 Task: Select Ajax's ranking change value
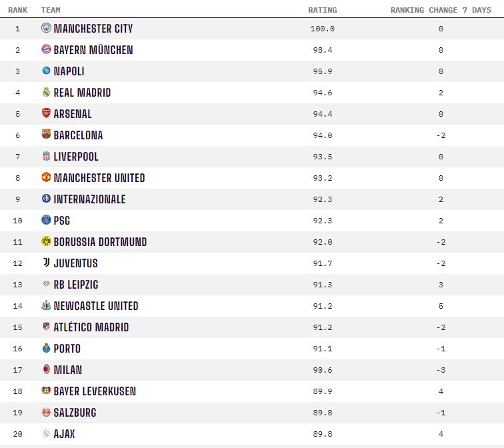pyautogui.click(x=441, y=434)
